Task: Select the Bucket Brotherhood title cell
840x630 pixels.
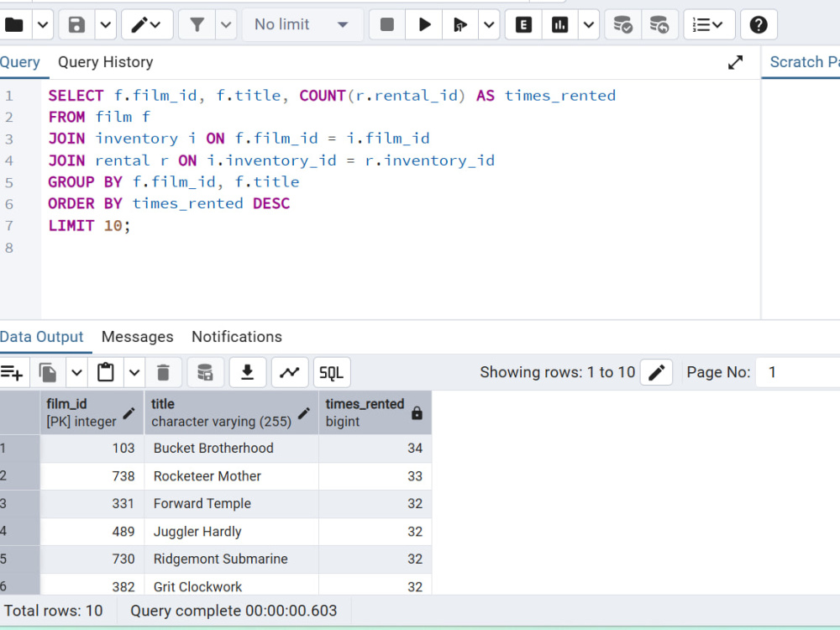Action: pos(232,449)
